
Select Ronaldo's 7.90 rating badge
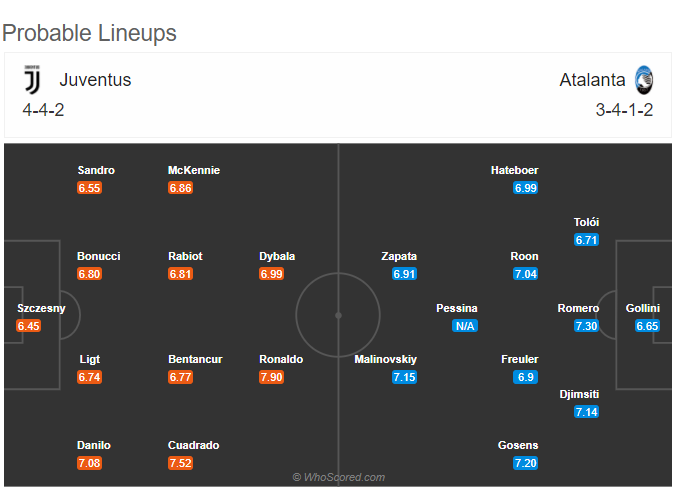pyautogui.click(x=271, y=377)
